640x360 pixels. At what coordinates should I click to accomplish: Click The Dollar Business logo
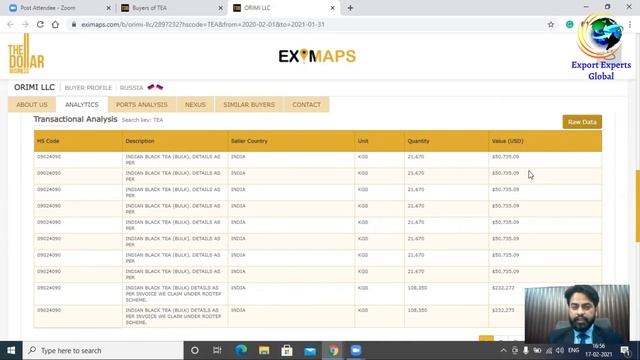tap(26, 54)
